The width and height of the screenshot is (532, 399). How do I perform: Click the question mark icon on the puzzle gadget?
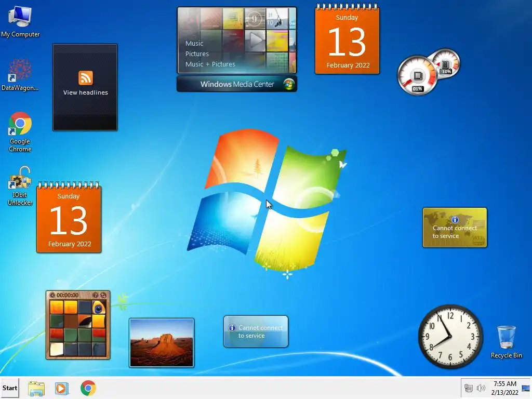coord(96,295)
